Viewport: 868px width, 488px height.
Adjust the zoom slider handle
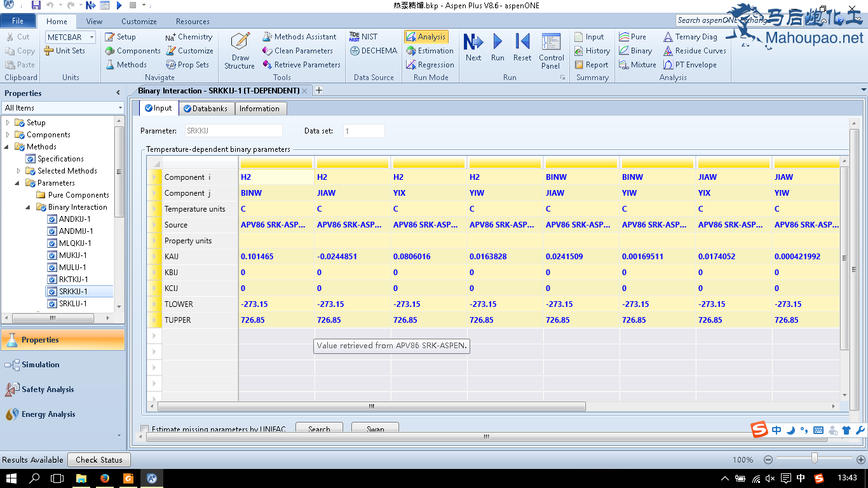pyautogui.click(x=814, y=459)
